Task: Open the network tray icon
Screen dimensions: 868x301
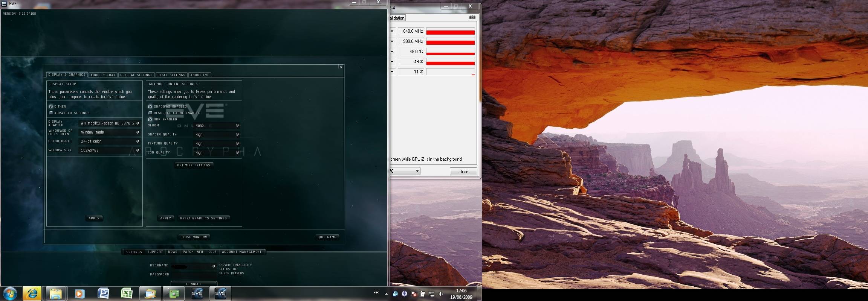Action: click(432, 294)
